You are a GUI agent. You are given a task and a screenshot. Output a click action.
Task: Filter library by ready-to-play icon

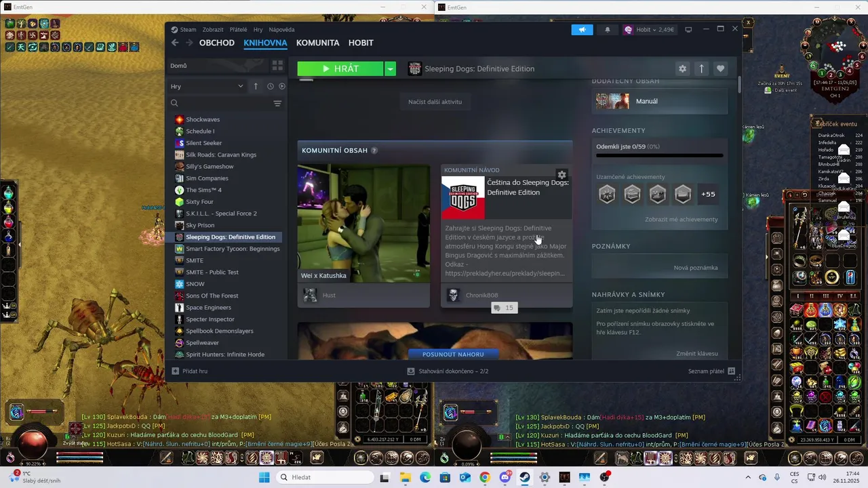click(x=282, y=86)
